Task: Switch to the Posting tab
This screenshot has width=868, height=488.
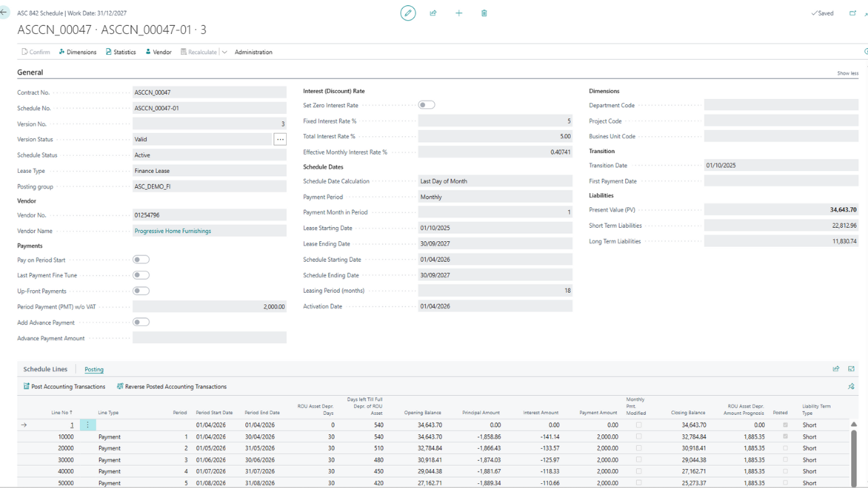Action: [x=94, y=369]
